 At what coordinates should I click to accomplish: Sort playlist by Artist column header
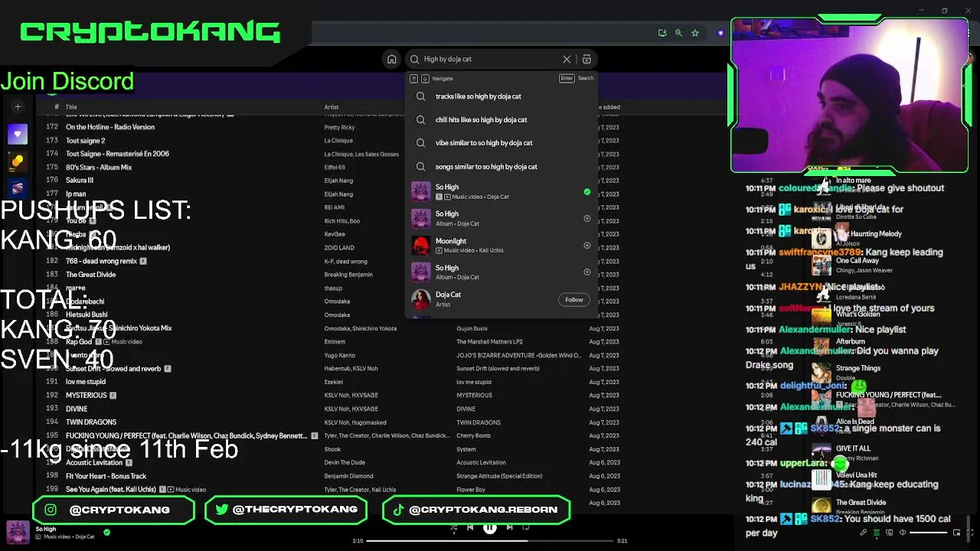(x=331, y=107)
